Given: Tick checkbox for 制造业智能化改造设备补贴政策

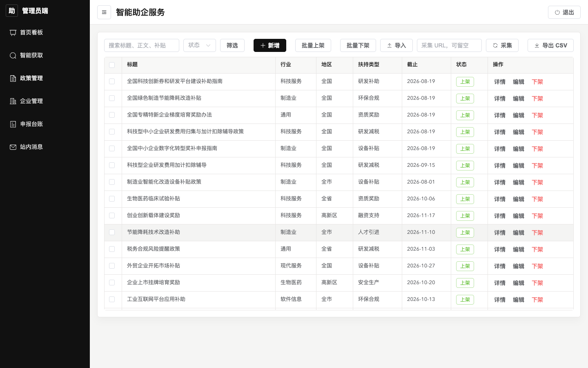Looking at the screenshot, I should point(112,182).
